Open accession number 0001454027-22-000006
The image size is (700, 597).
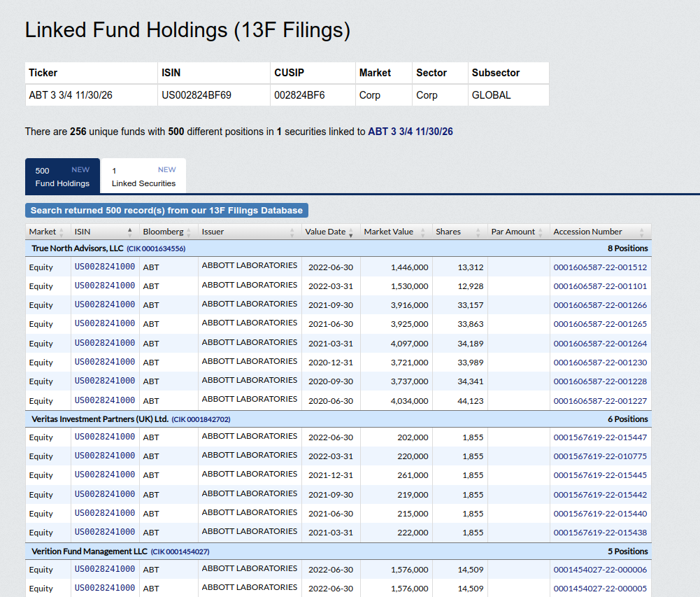click(x=600, y=570)
